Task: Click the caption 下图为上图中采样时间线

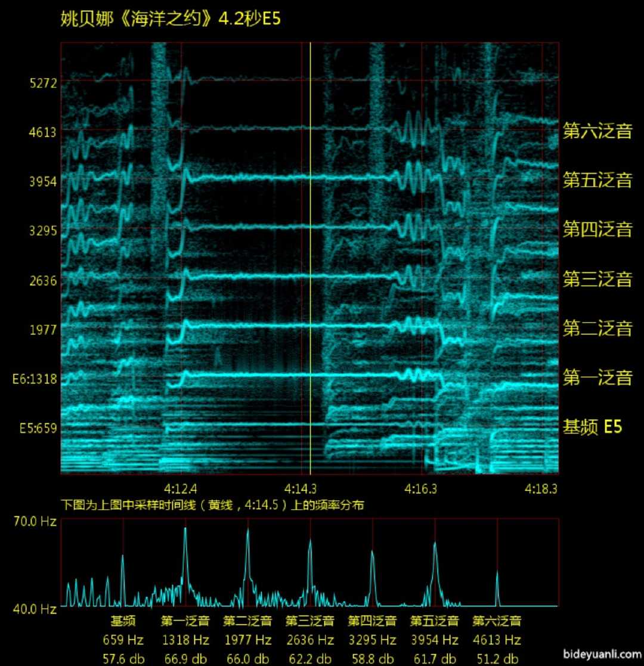Action: pyautogui.click(x=212, y=505)
